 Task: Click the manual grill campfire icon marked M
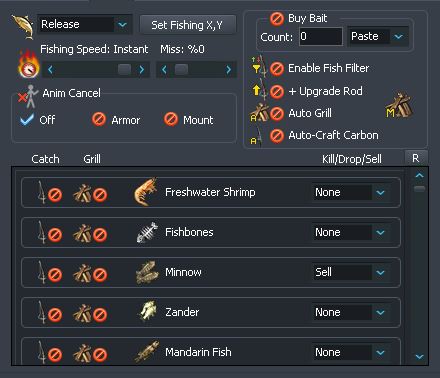(x=399, y=107)
